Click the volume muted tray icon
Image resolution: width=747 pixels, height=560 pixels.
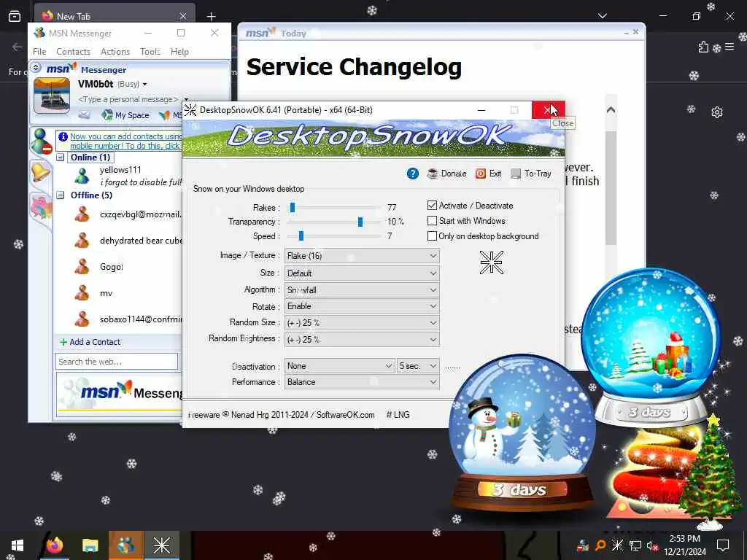(652, 545)
